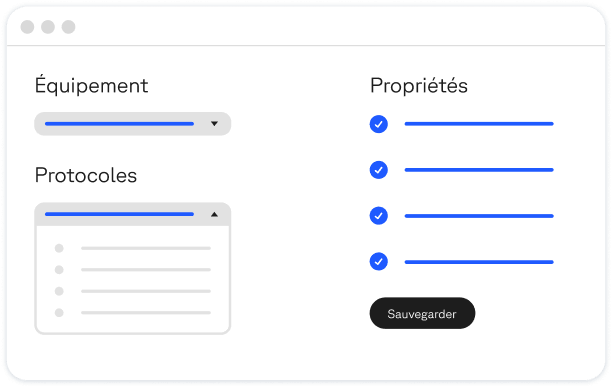This screenshot has height=386, width=612.
Task: Click the first Propriétés blue line label
Action: (x=479, y=124)
